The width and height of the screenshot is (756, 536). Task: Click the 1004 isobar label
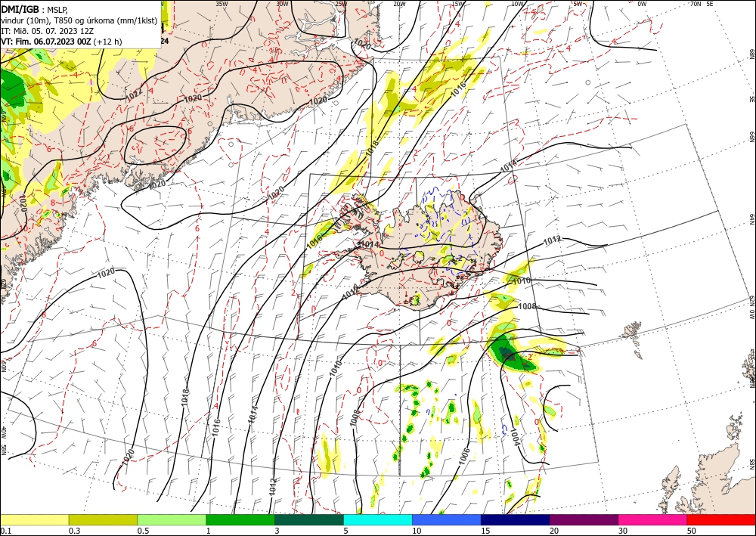coord(516,435)
